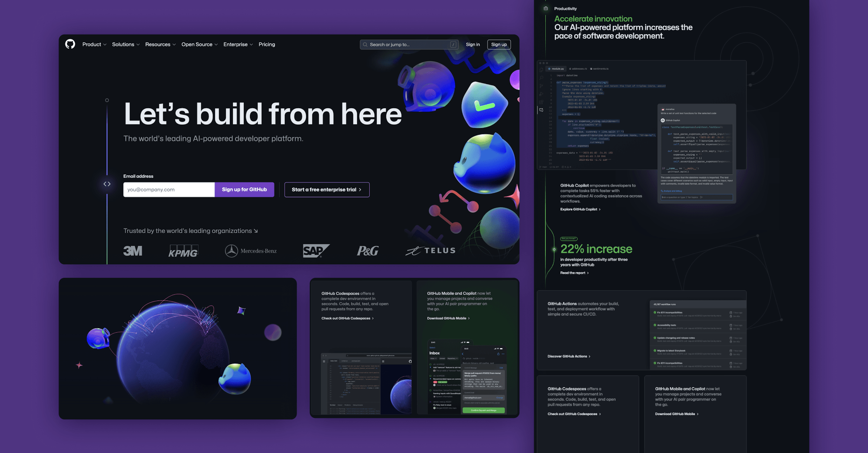
Task: Switch to the package.json tab in Codespaces
Action: click(356, 361)
